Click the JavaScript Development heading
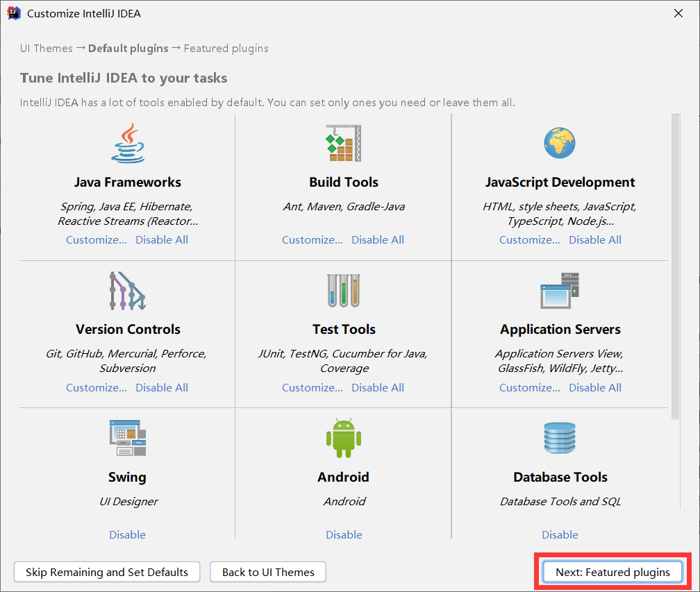Image resolution: width=700 pixels, height=592 pixels. pos(560,182)
